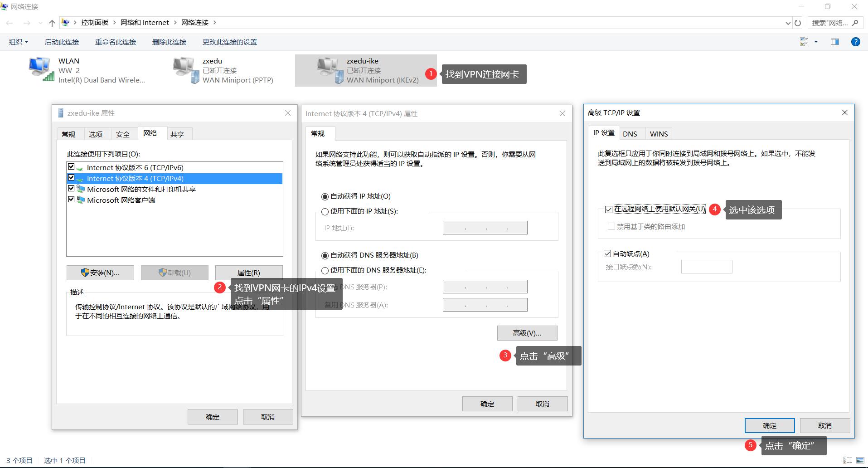Screen dimensions: 868x468
Task: Open the blue help question mark icon
Action: tap(855, 42)
